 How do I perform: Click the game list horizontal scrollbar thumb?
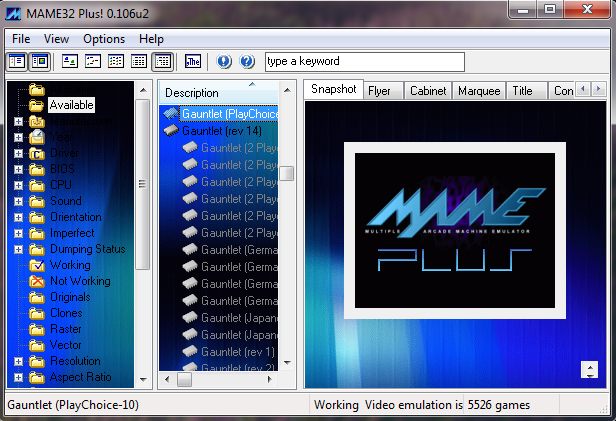(x=184, y=379)
